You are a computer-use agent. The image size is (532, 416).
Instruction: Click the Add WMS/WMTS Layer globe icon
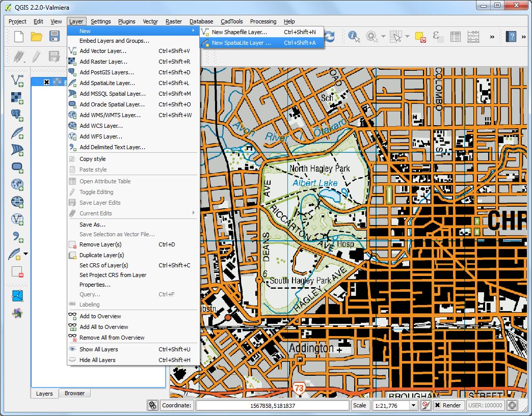[17, 184]
